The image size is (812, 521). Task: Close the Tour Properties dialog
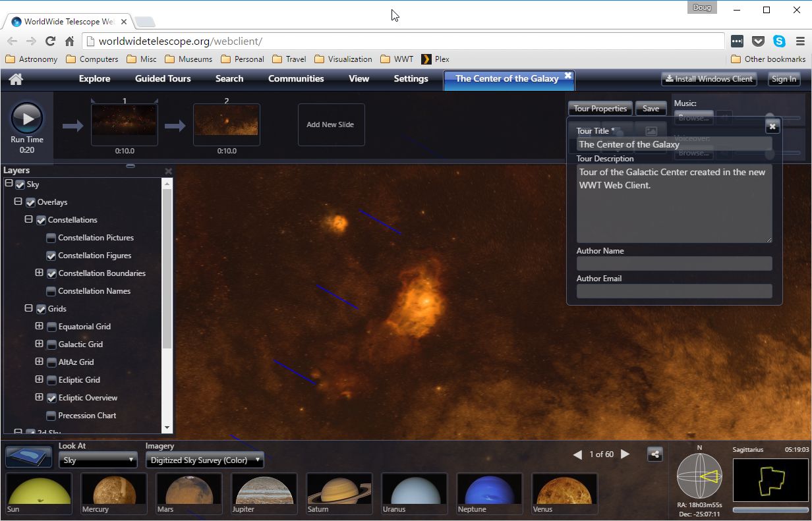772,126
